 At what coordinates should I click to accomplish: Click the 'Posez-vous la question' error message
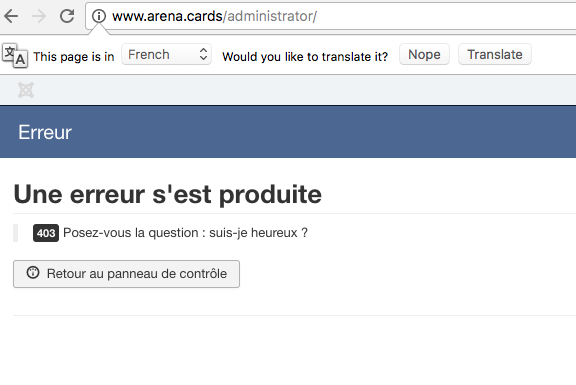click(185, 233)
